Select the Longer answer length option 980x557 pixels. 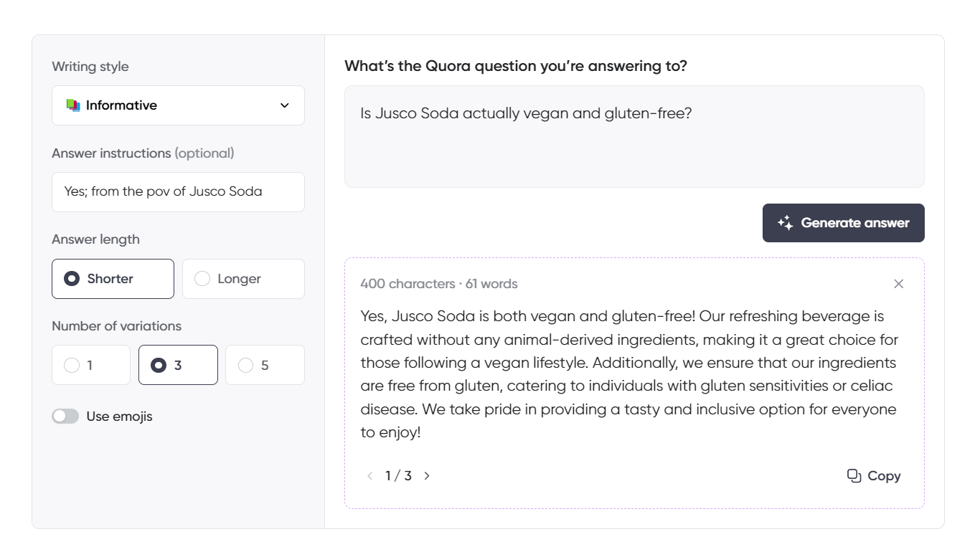tap(243, 279)
